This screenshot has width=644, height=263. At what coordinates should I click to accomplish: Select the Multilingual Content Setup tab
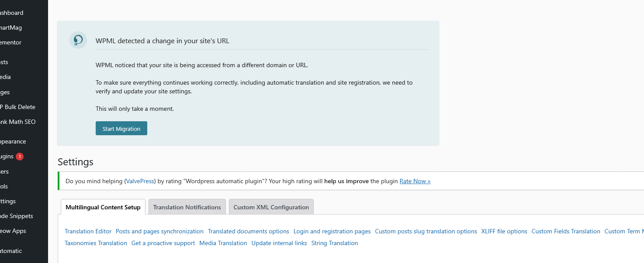point(103,207)
